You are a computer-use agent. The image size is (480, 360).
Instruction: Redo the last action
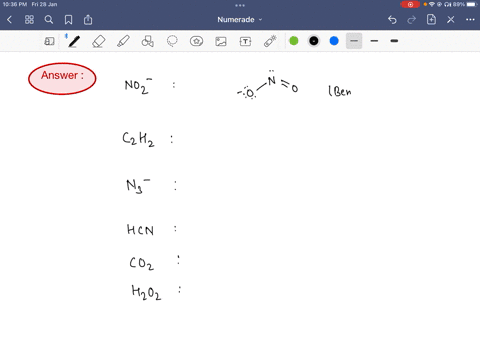(x=412, y=20)
